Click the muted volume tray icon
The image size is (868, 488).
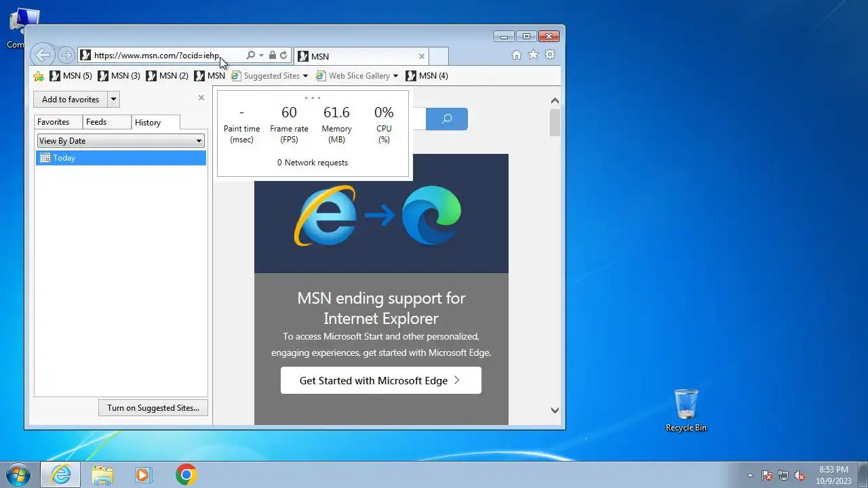click(800, 475)
